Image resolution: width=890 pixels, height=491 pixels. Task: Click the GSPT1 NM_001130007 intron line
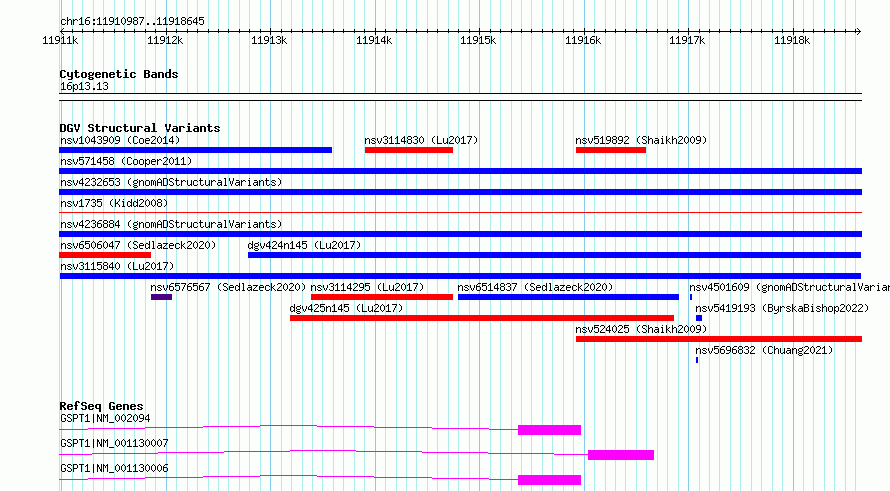324,452
